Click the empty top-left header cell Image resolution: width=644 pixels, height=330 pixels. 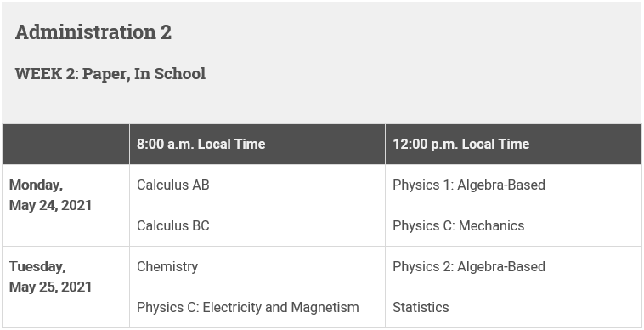pos(65,145)
